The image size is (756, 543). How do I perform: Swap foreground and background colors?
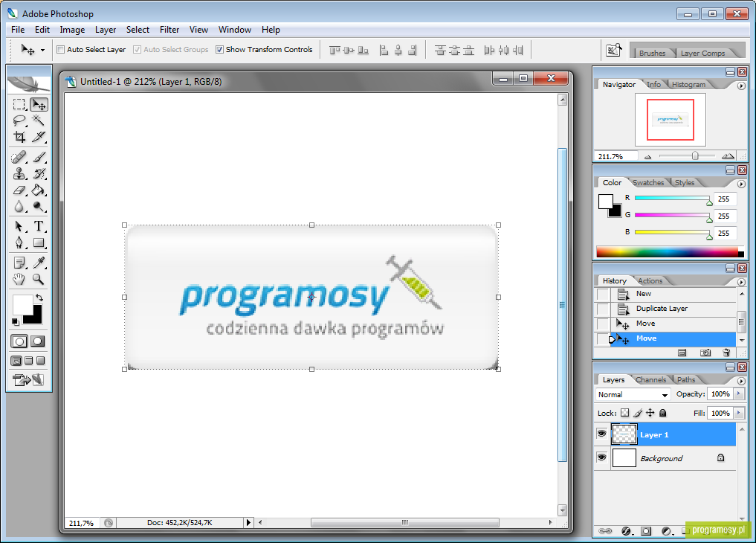pos(39,298)
